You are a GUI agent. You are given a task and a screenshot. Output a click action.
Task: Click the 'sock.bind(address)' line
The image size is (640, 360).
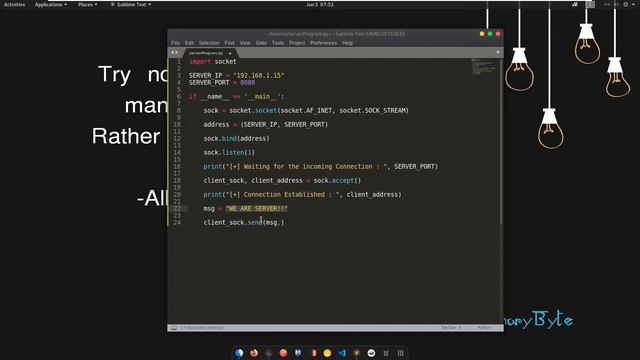click(x=236, y=138)
